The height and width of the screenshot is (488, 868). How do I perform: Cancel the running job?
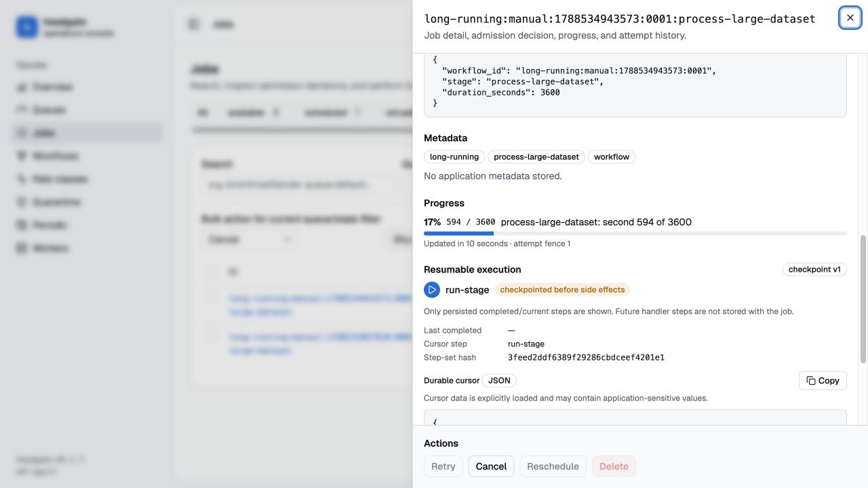[x=491, y=466]
